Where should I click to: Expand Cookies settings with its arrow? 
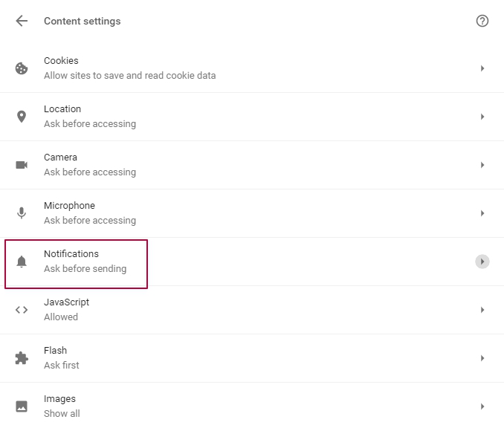[482, 68]
